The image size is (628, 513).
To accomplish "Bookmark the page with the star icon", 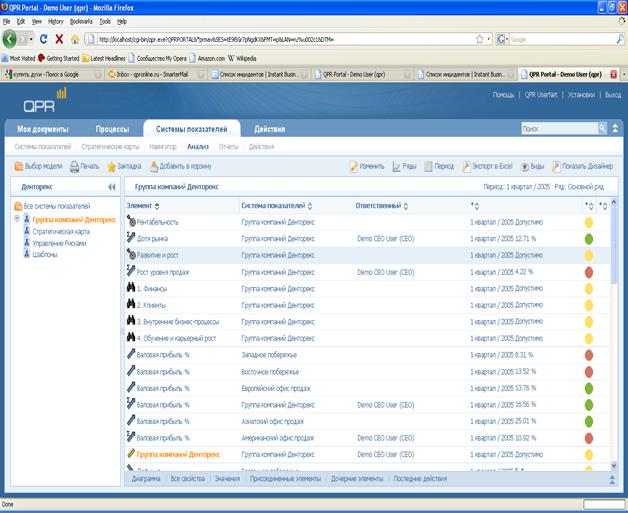I will click(479, 39).
